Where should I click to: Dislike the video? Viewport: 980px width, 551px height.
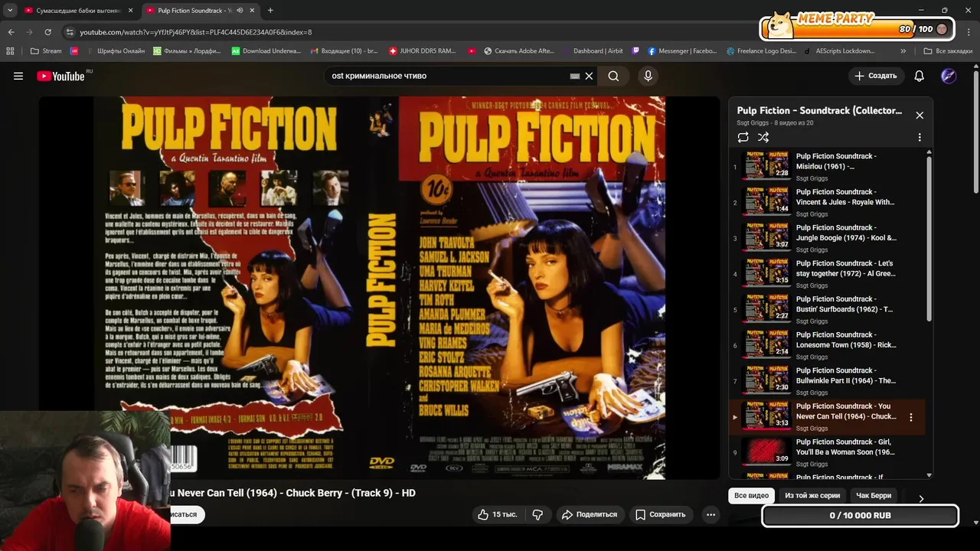tap(537, 514)
